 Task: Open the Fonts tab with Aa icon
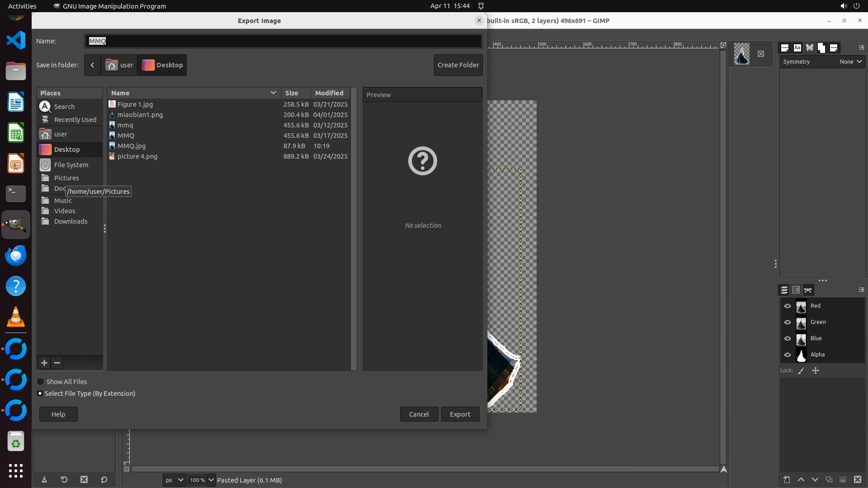(797, 48)
